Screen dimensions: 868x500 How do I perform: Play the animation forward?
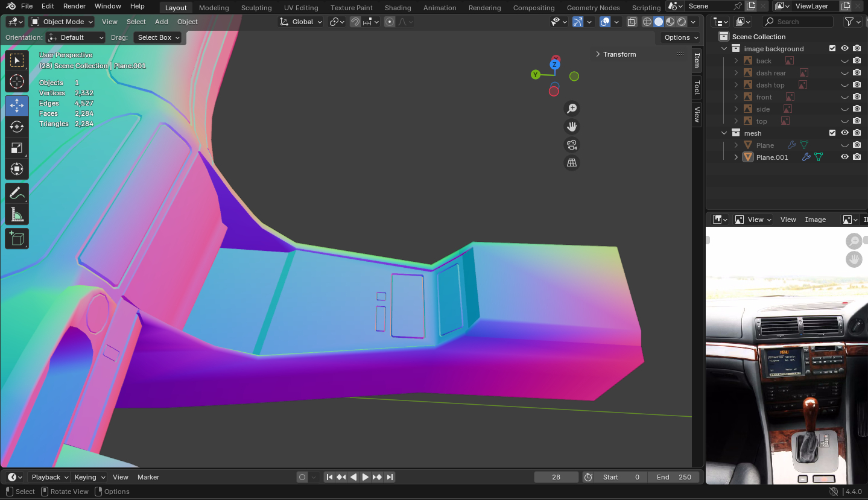pos(366,477)
